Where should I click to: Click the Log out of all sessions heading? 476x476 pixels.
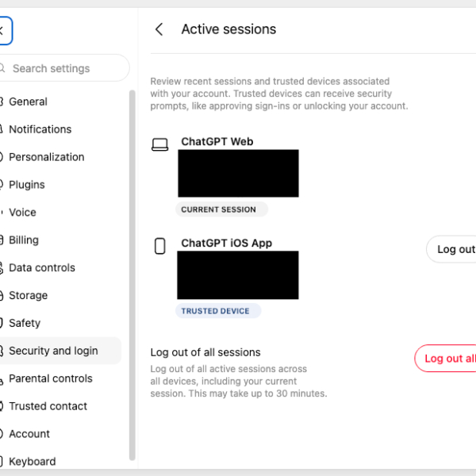coord(205,352)
